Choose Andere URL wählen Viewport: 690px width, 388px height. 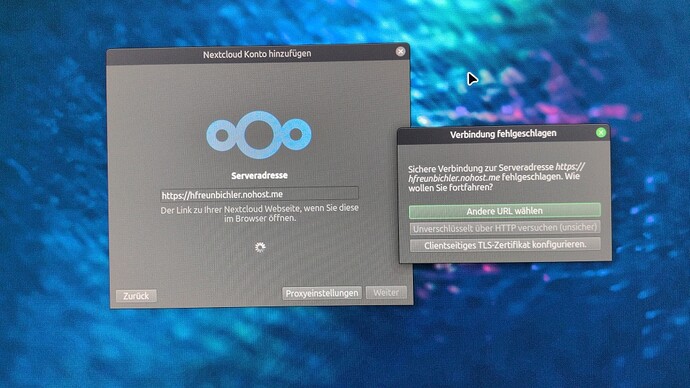504,211
